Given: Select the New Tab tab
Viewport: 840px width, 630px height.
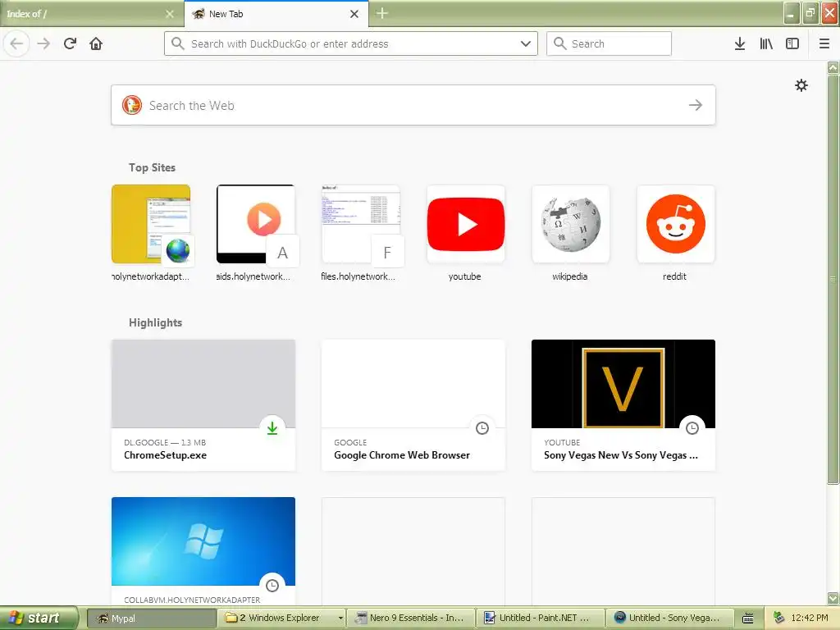Looking at the screenshot, I should tap(276, 14).
